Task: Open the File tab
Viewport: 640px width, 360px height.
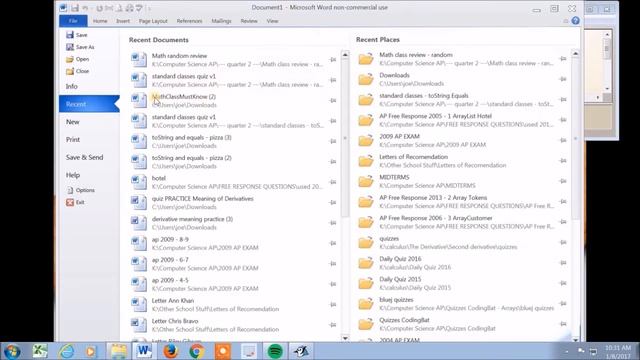Action: [73, 21]
